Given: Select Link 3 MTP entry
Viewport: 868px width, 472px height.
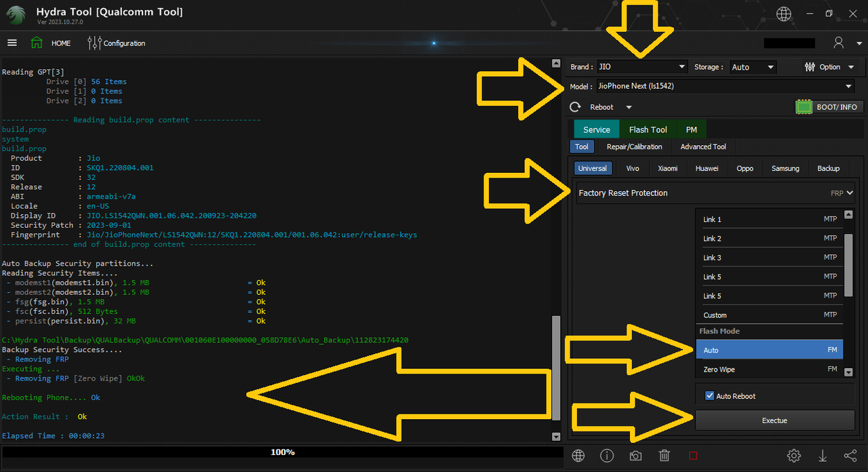Looking at the screenshot, I should point(770,258).
